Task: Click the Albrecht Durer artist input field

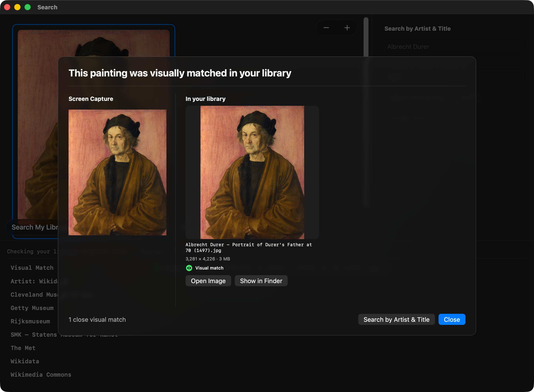Action: (453, 46)
